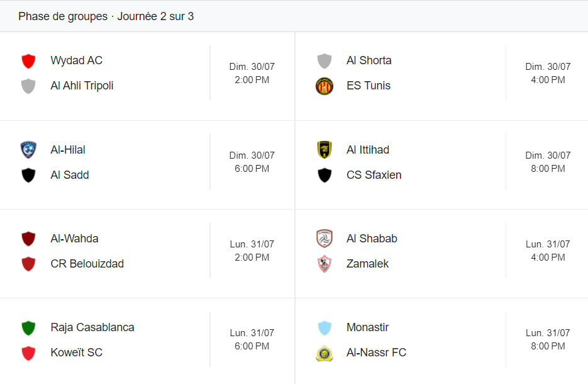Click Koweït SC team name
This screenshot has width=588, height=384.
[76, 353]
